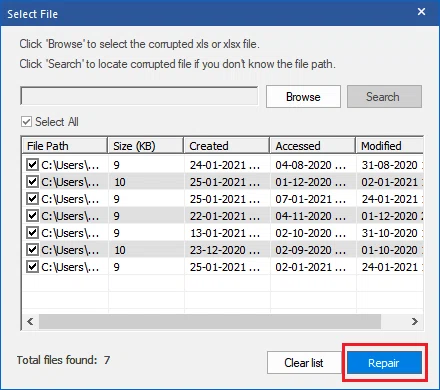Select created date cell 24-01-2021
440x390 pixels.
[x=225, y=165]
